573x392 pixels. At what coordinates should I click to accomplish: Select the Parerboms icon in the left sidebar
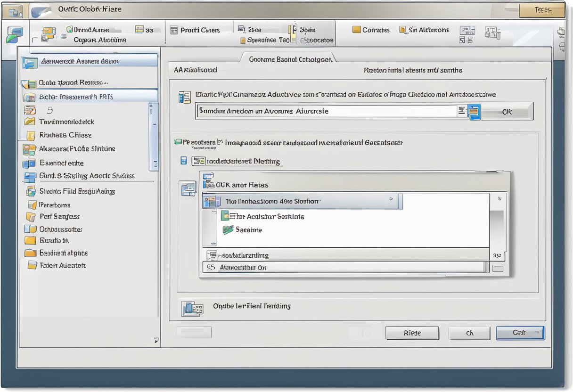32,205
